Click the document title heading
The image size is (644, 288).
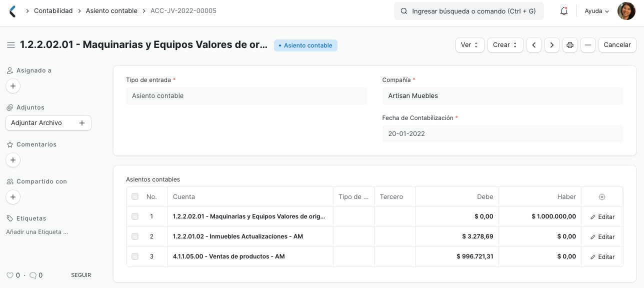pyautogui.click(x=144, y=45)
